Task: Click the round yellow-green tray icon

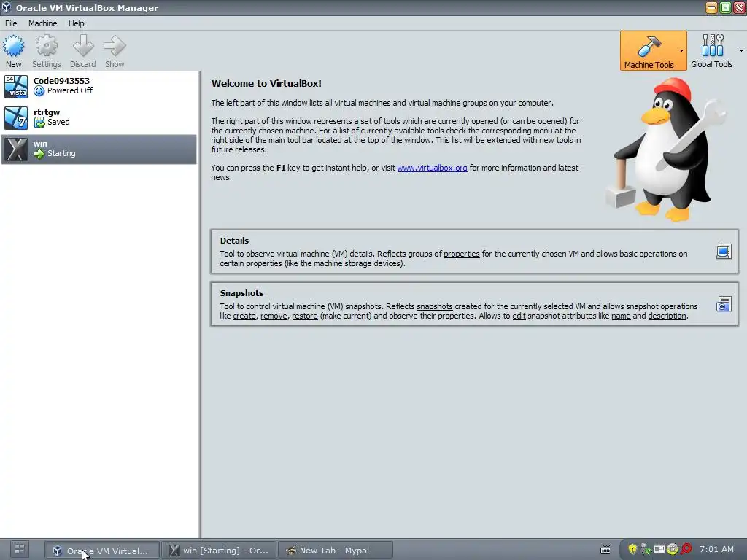Action: (x=672, y=549)
